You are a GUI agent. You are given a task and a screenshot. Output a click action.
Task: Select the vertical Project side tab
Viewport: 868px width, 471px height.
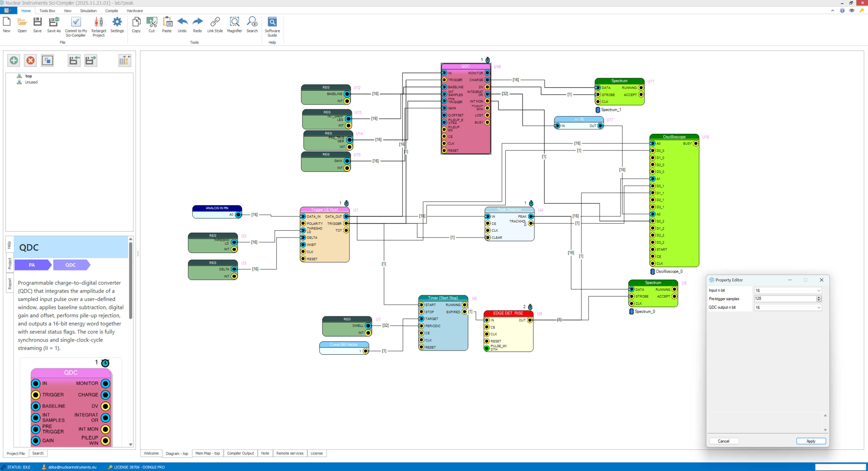click(x=10, y=263)
